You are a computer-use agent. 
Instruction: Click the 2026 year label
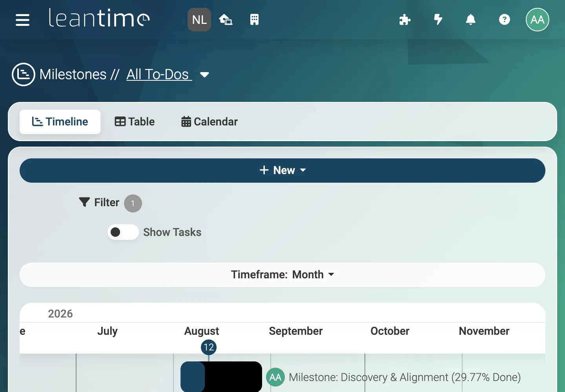tap(60, 314)
